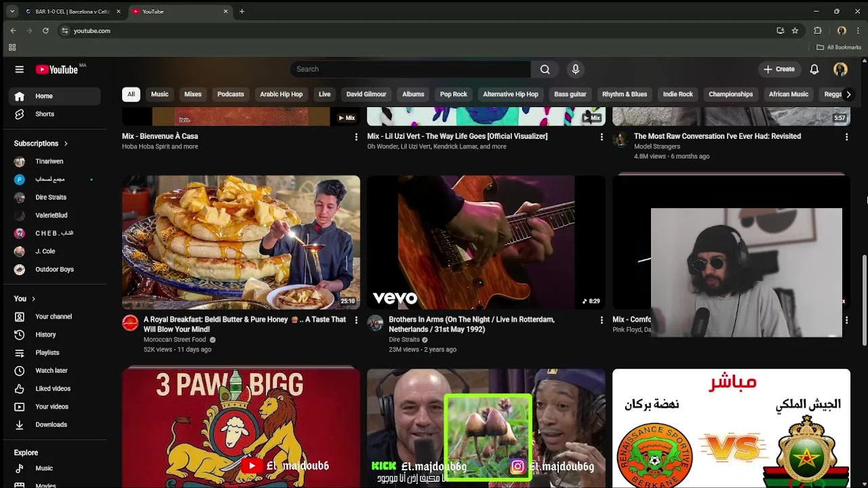The width and height of the screenshot is (868, 488).
Task: Play the Royal Breakfast pancake thumbnail
Action: pyautogui.click(x=241, y=242)
